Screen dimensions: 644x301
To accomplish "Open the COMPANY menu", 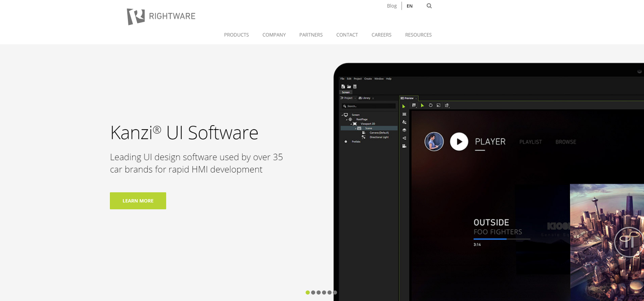I will (274, 35).
